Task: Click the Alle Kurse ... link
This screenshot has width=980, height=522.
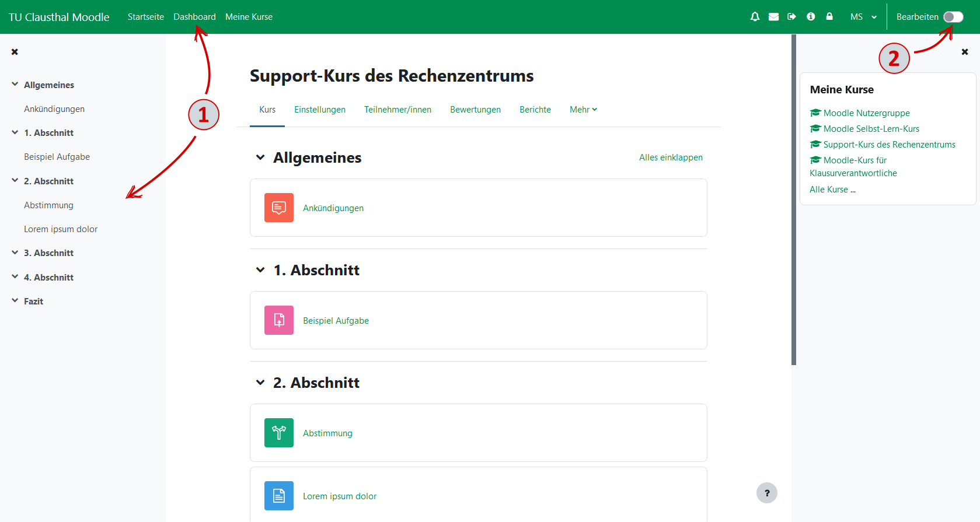Action: (x=832, y=190)
